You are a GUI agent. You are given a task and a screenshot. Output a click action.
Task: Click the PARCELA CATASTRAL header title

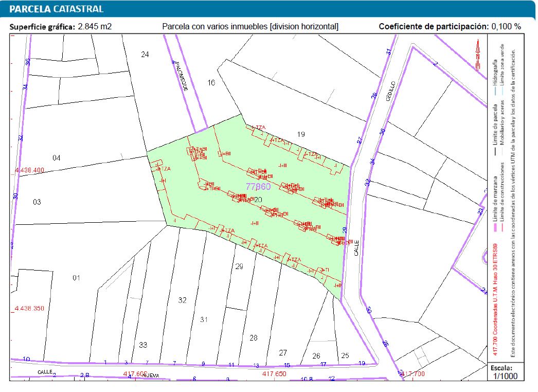57,9
